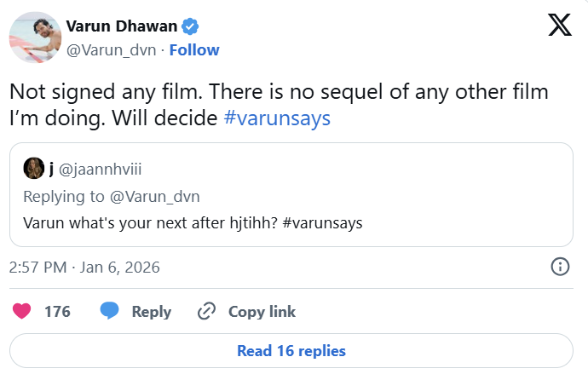Click the Reply text label
Image resolution: width=588 pixels, height=380 pixels.
[x=152, y=312]
